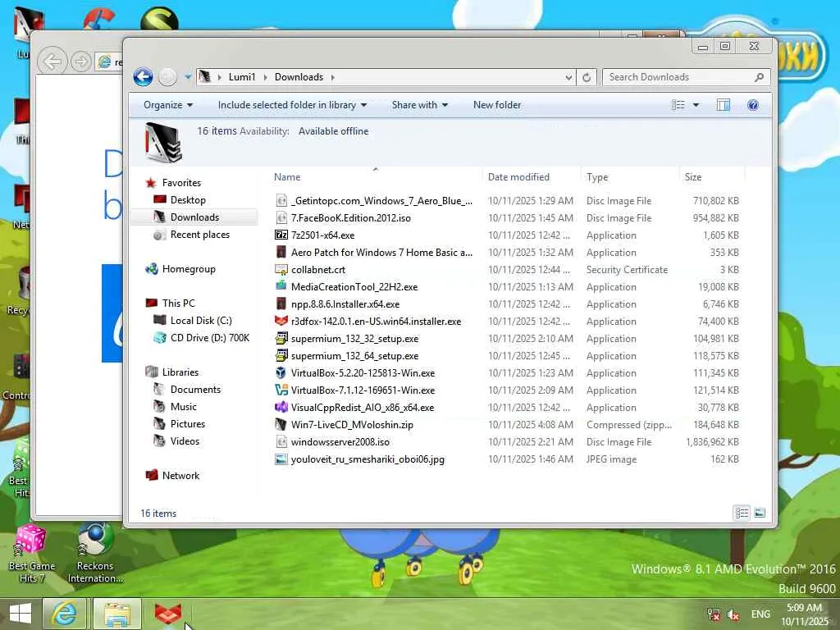Select supermium_132_32_setup.exe icon
Viewport: 840px width, 630px height.
click(x=281, y=339)
